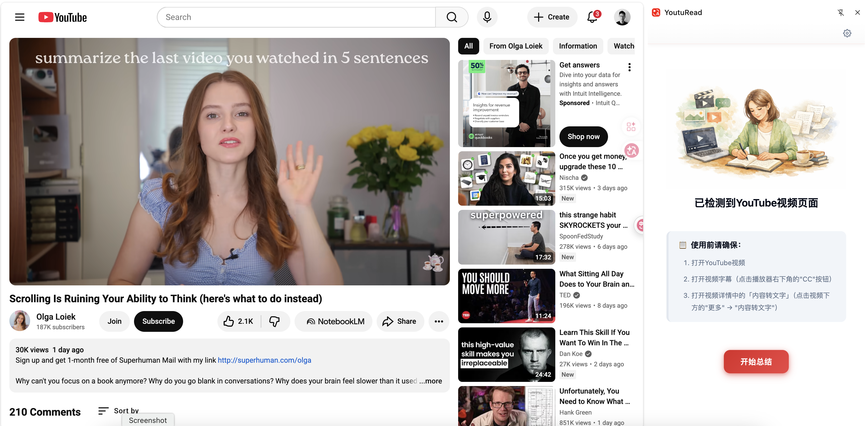Open Olga Loiek channel name link
The image size is (868, 426).
click(x=56, y=317)
